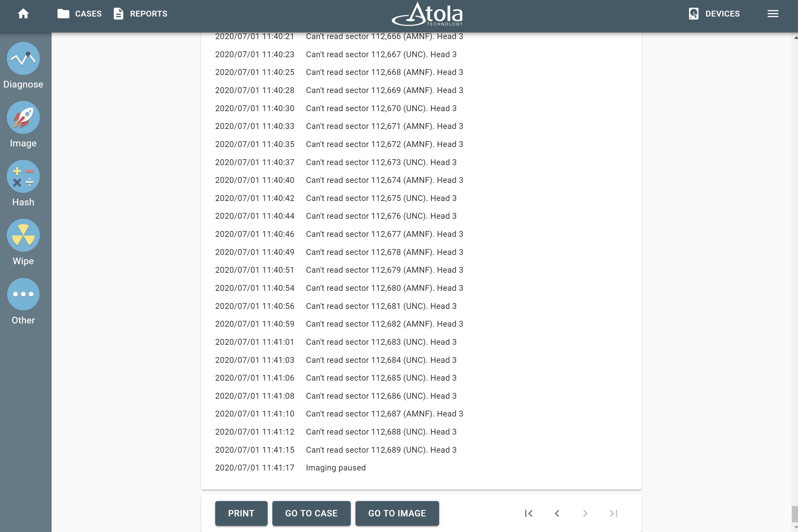Screen dimensions: 798x532
Task: Go to previous log page
Action: click(x=557, y=513)
